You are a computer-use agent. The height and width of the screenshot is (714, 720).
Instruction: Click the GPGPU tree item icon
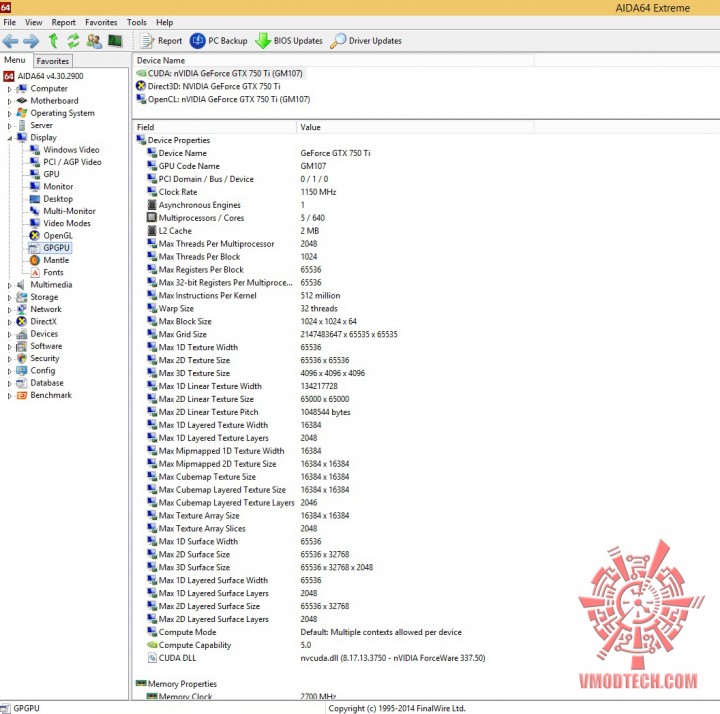pyautogui.click(x=34, y=248)
